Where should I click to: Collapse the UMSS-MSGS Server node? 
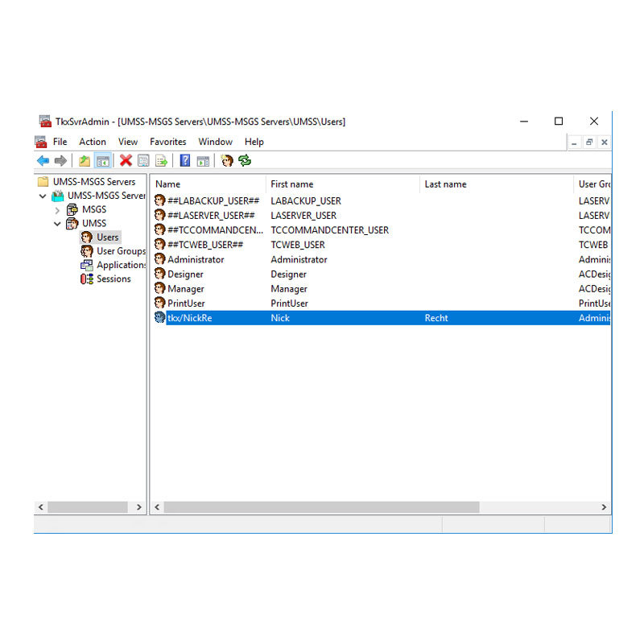point(43,196)
